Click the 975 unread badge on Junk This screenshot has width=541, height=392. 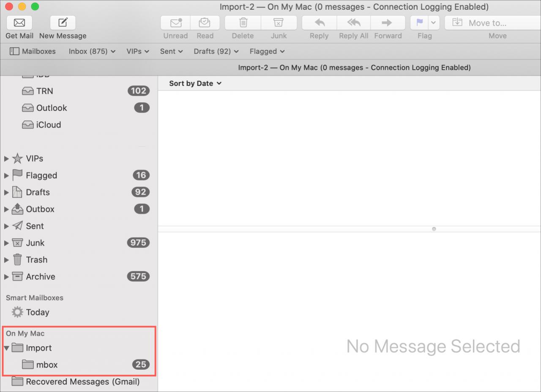coord(138,243)
